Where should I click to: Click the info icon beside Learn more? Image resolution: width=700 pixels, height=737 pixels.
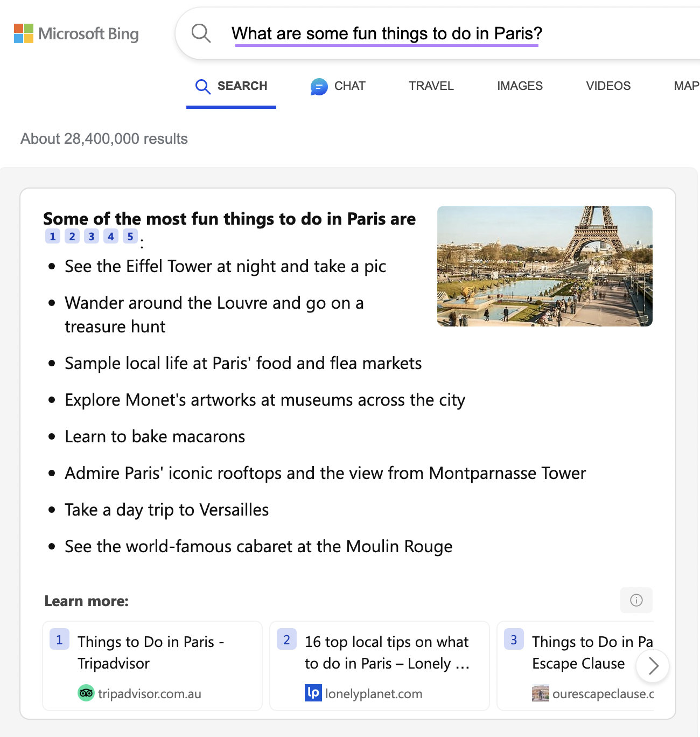pyautogui.click(x=636, y=600)
